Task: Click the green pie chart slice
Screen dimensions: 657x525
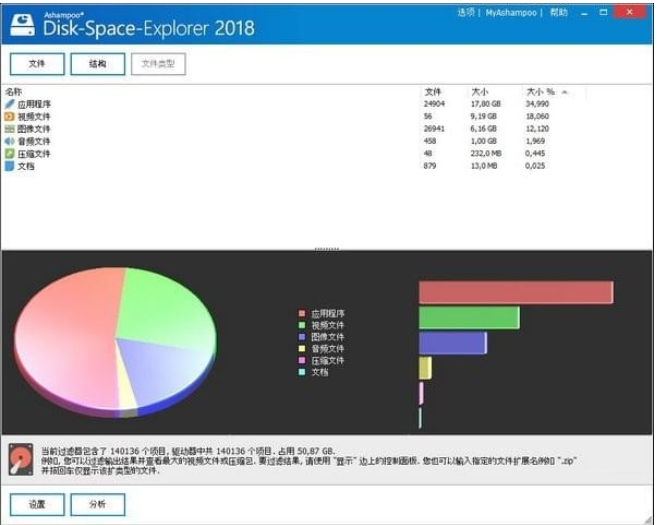Action: coord(163,310)
